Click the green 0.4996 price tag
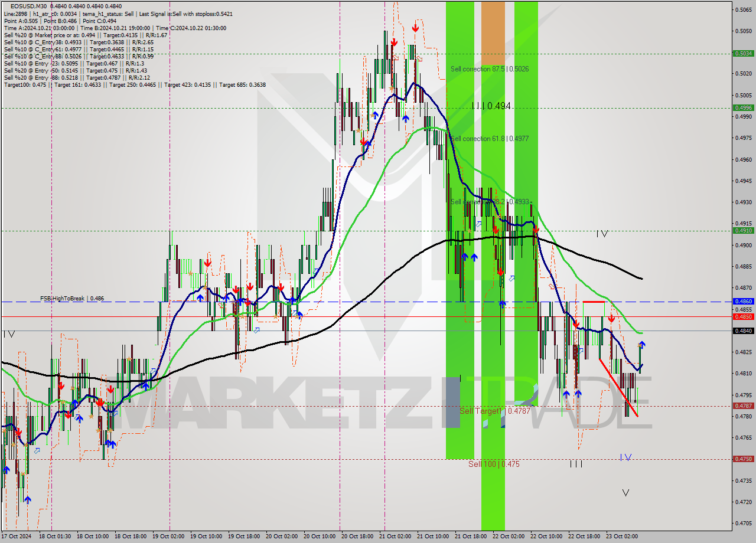The height and width of the screenshot is (543, 756). coord(743,107)
